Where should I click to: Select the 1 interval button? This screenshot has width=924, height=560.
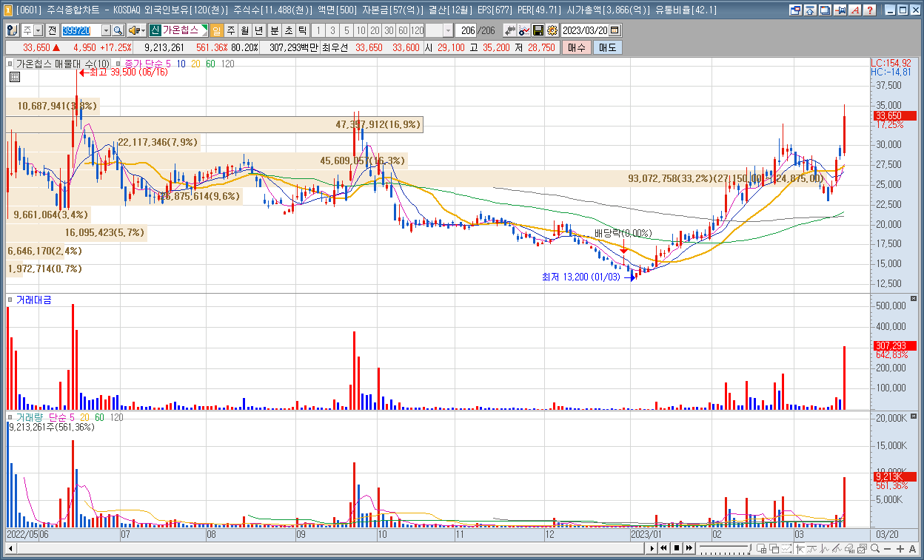[x=319, y=30]
